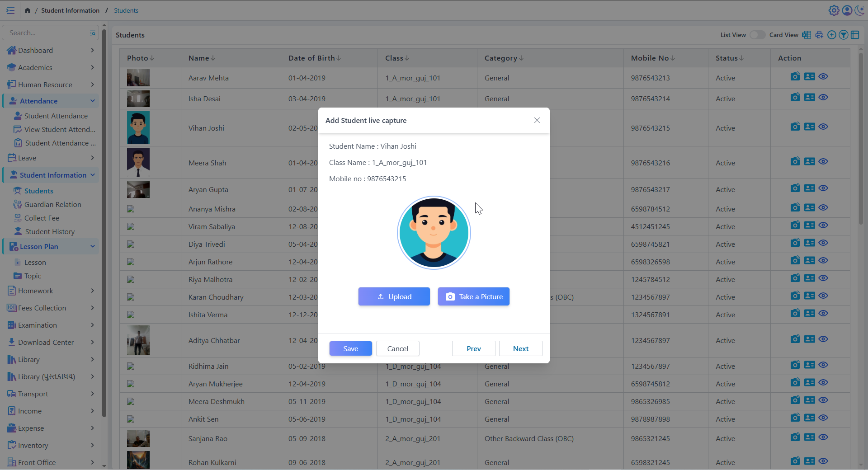The width and height of the screenshot is (868, 470).
Task: Click the user profile icon
Action: pyautogui.click(x=847, y=10)
